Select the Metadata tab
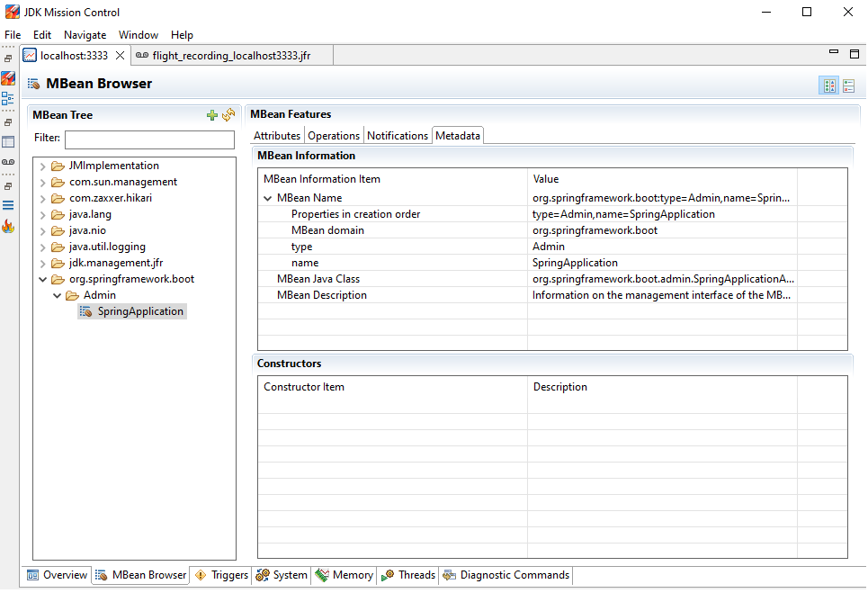Screen dimensions: 868x593 click(458, 136)
